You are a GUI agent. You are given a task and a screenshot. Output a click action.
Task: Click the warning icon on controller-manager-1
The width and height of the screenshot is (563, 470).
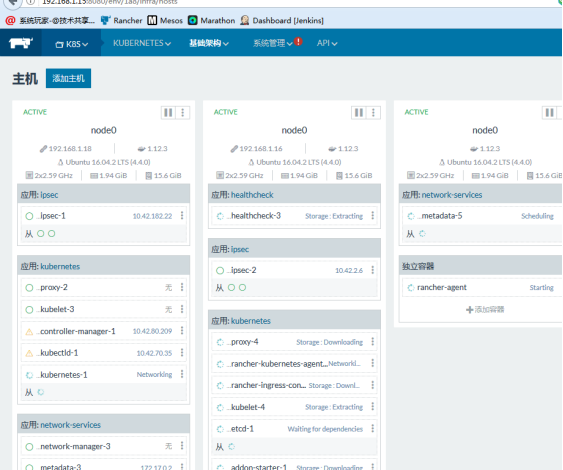[29, 332]
